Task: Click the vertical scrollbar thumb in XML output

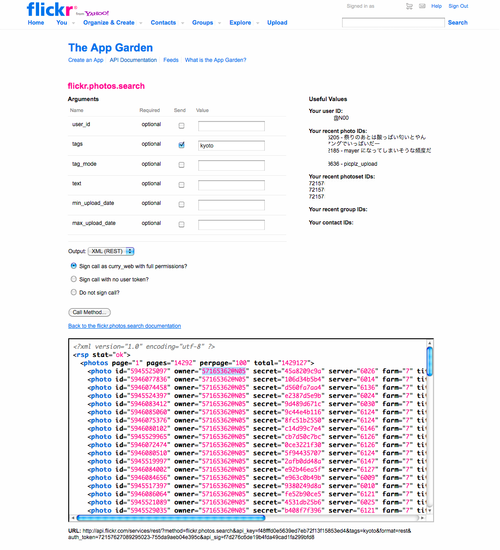Action: pyautogui.click(x=429, y=361)
